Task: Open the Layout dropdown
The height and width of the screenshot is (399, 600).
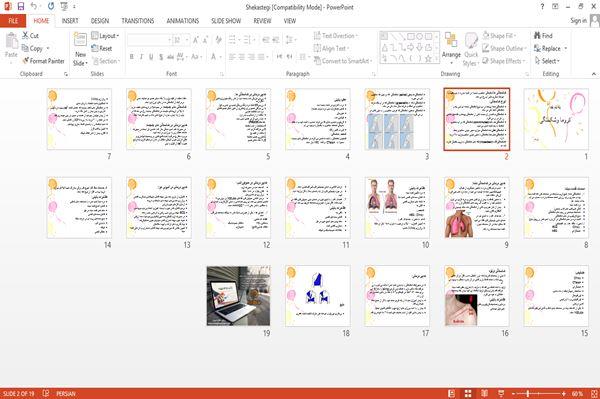Action: click(x=105, y=36)
